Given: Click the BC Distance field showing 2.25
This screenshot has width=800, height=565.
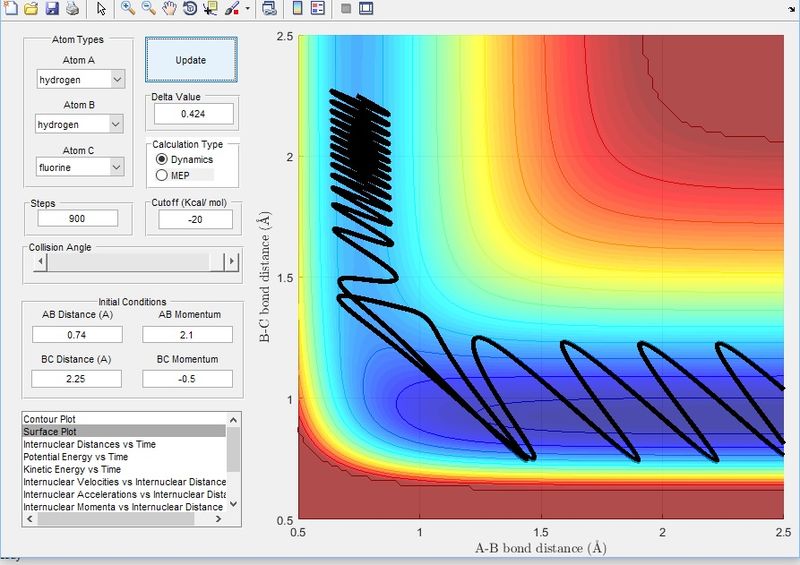Looking at the screenshot, I should click(76, 379).
